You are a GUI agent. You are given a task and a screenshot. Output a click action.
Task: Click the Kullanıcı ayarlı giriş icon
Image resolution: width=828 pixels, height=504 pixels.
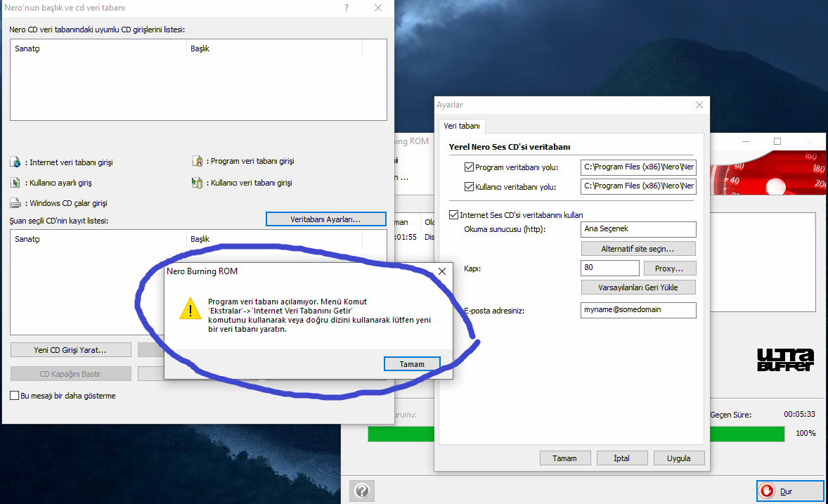16,183
